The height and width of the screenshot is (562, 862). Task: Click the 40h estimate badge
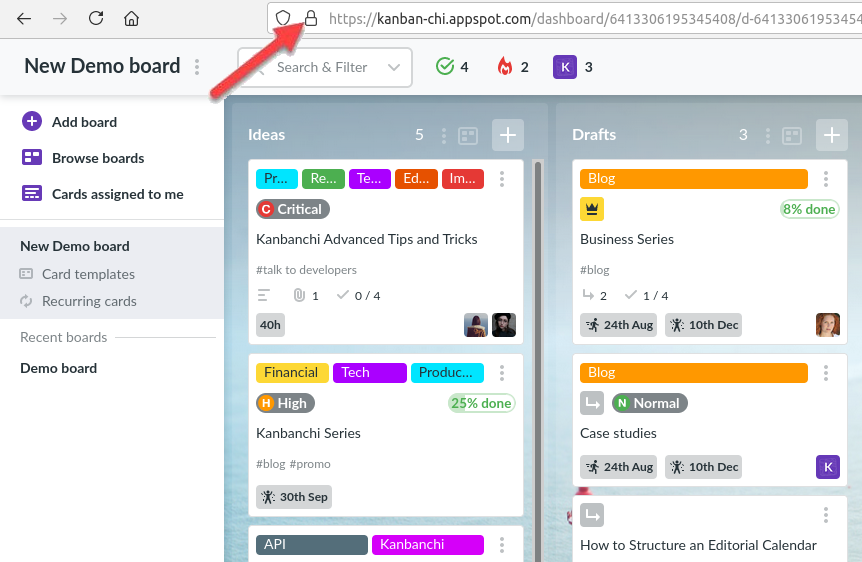[x=270, y=325]
